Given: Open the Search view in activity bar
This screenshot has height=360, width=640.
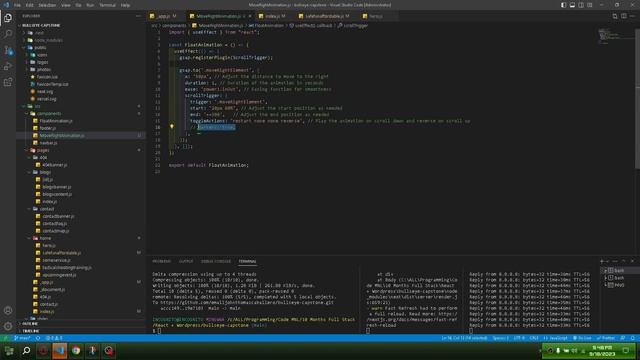Looking at the screenshot, I should point(8,34).
